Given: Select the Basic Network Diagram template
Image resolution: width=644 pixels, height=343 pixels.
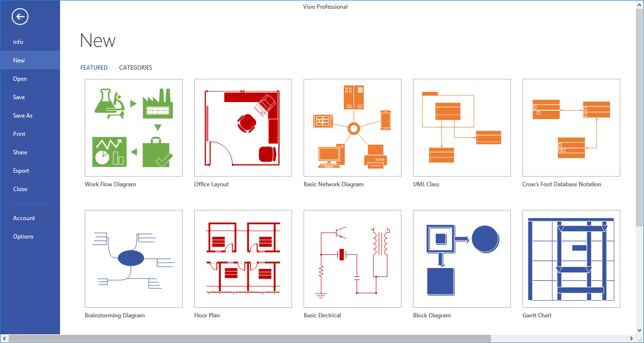Looking at the screenshot, I should (x=352, y=127).
